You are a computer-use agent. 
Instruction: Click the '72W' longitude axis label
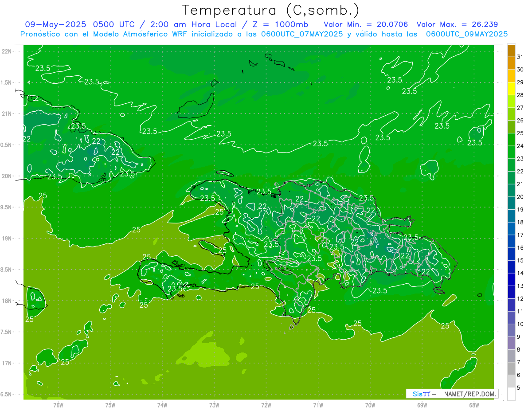click(266, 405)
